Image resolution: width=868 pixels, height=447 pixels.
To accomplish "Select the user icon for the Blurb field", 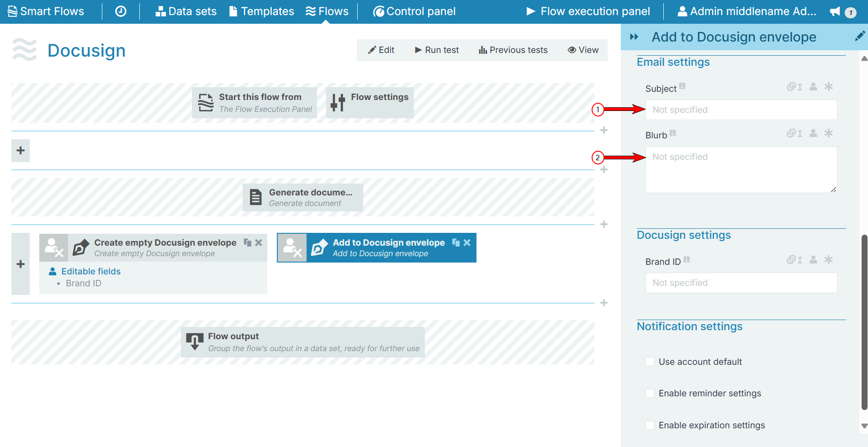I will pyautogui.click(x=813, y=133).
